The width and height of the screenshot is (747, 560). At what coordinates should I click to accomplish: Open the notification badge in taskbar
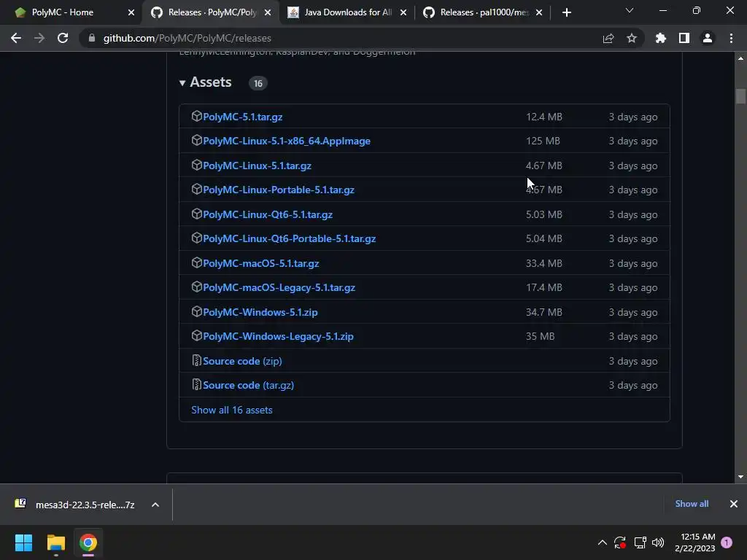727,542
